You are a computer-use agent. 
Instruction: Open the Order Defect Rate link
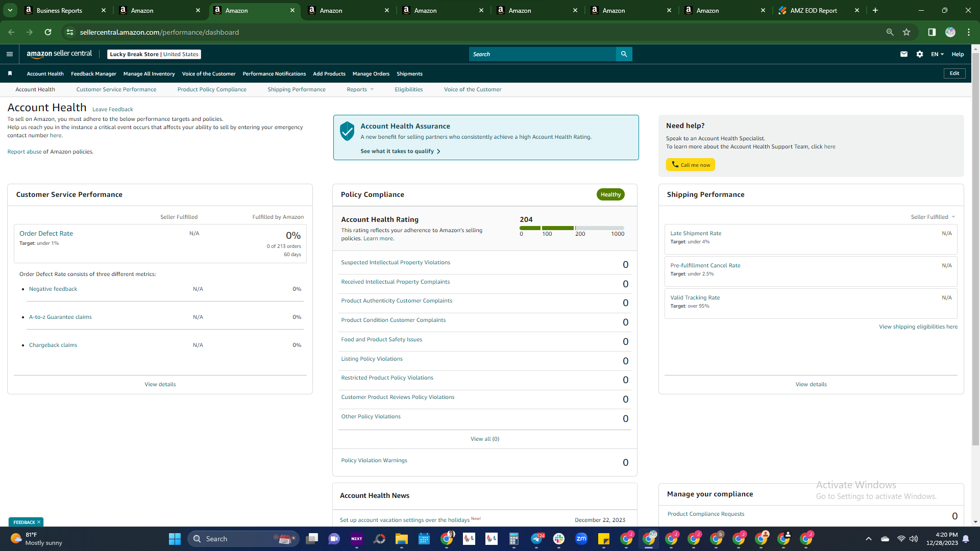coord(46,233)
